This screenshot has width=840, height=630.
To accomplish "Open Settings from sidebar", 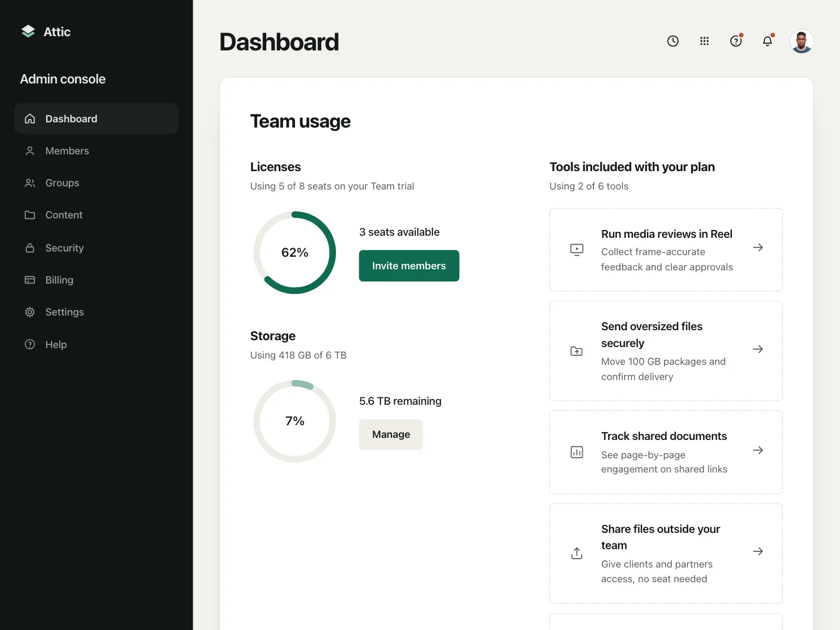I will pyautogui.click(x=97, y=312).
